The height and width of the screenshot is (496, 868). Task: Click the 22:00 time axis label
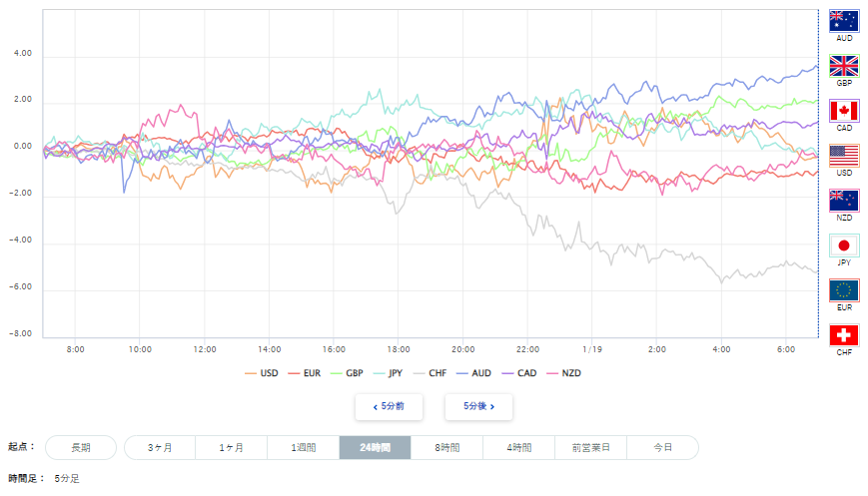click(x=527, y=349)
